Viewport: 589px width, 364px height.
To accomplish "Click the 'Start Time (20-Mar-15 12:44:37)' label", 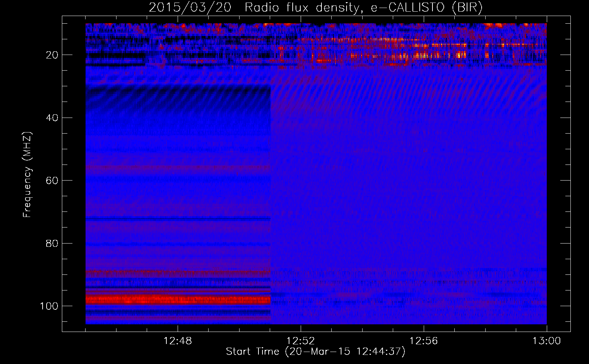I will [x=316, y=352].
